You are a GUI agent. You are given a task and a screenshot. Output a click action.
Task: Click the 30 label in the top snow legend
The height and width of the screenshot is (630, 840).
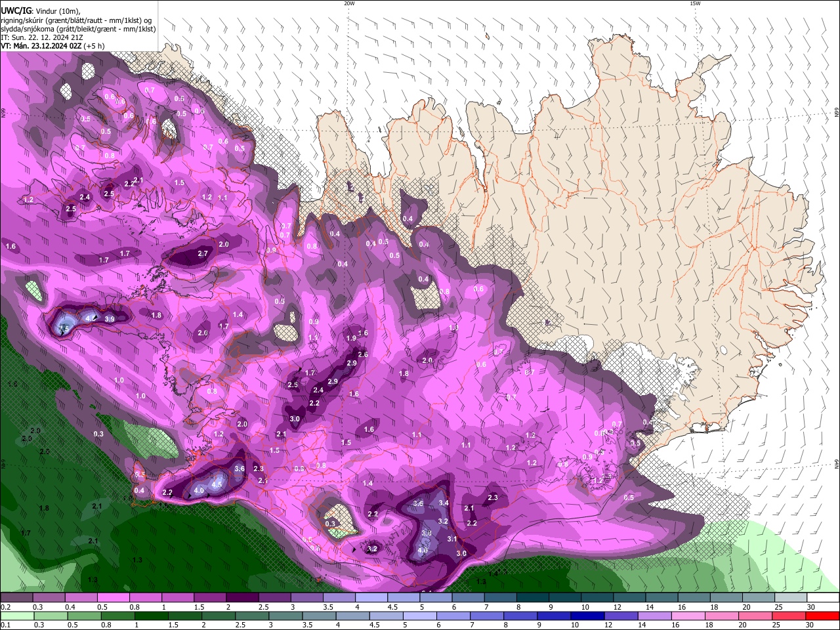pos(811,607)
